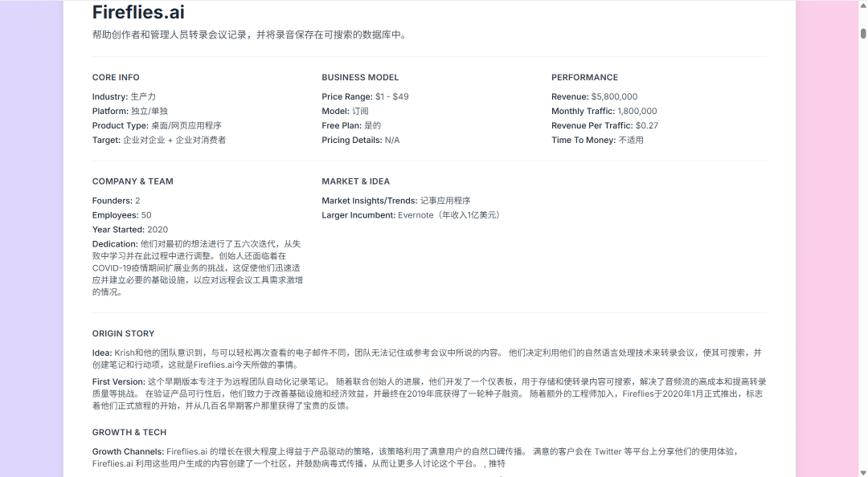
Task: Click the Employees: 50 line
Action: point(122,215)
